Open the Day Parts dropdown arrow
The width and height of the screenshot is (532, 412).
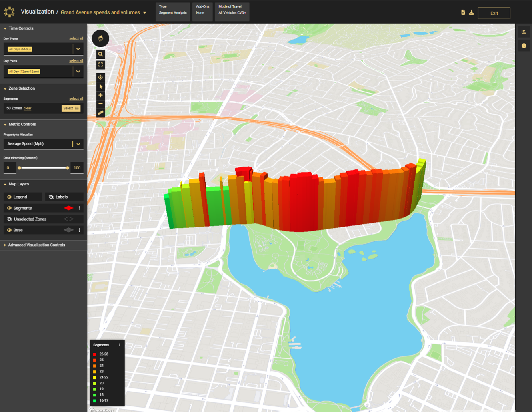pos(78,72)
